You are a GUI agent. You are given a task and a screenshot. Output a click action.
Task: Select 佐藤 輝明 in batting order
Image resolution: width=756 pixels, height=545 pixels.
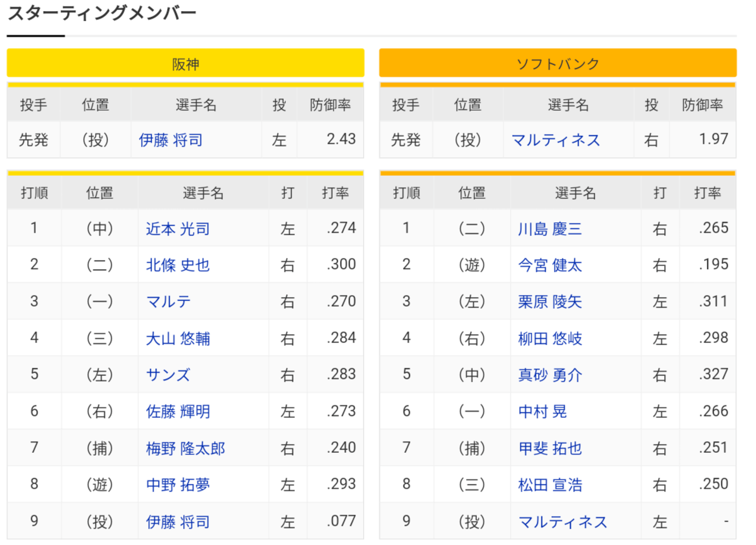[178, 411]
